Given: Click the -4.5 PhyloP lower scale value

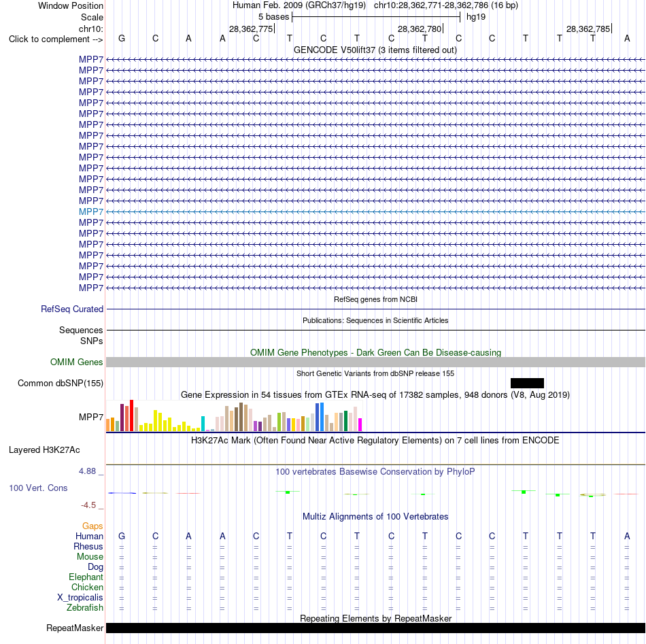Looking at the screenshot, I should click(x=88, y=505).
